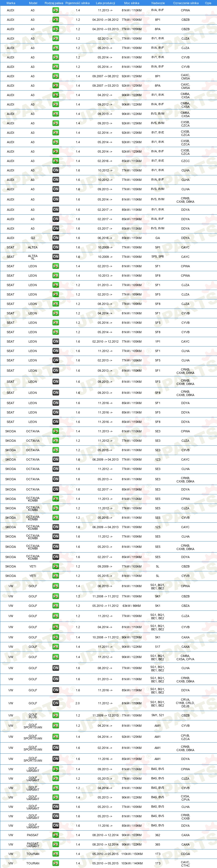
Task: Click the Model column header
Action: (33, 3)
